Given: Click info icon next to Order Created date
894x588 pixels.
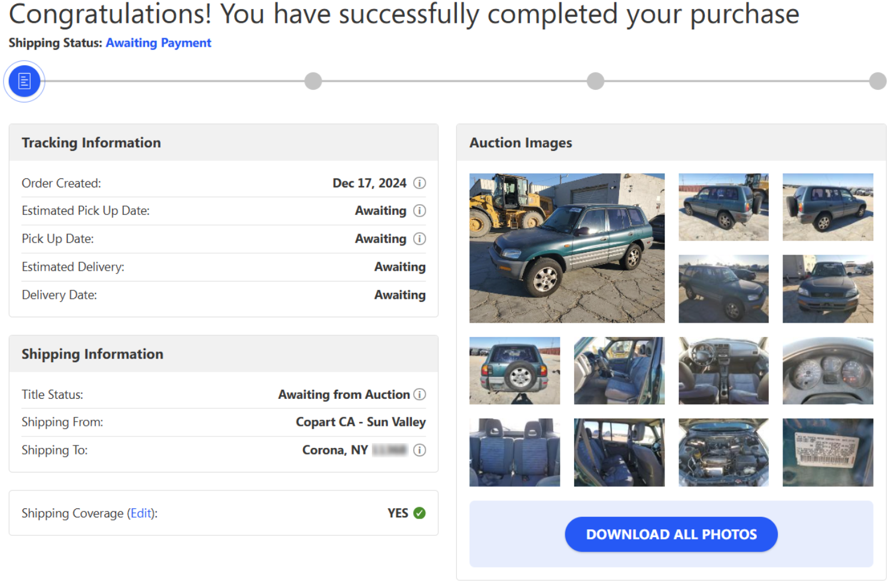Looking at the screenshot, I should 420,183.
